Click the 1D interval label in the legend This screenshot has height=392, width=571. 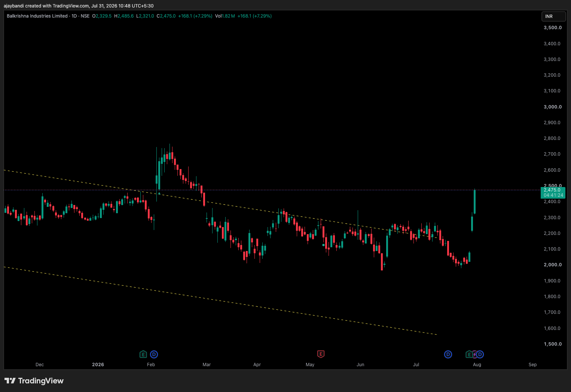(74, 16)
